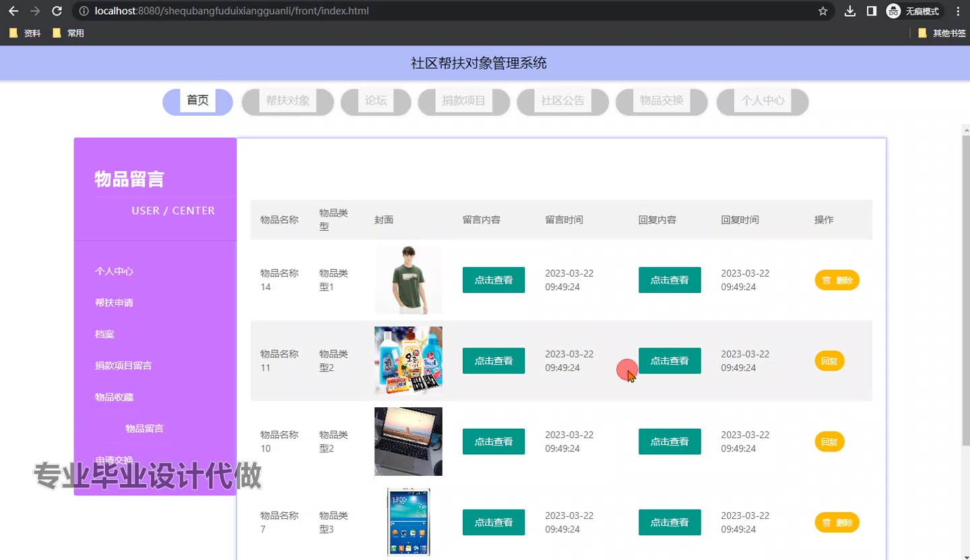This screenshot has width=970, height=560.
Task: Delete the 物品名称7 message row
Action: pos(837,522)
